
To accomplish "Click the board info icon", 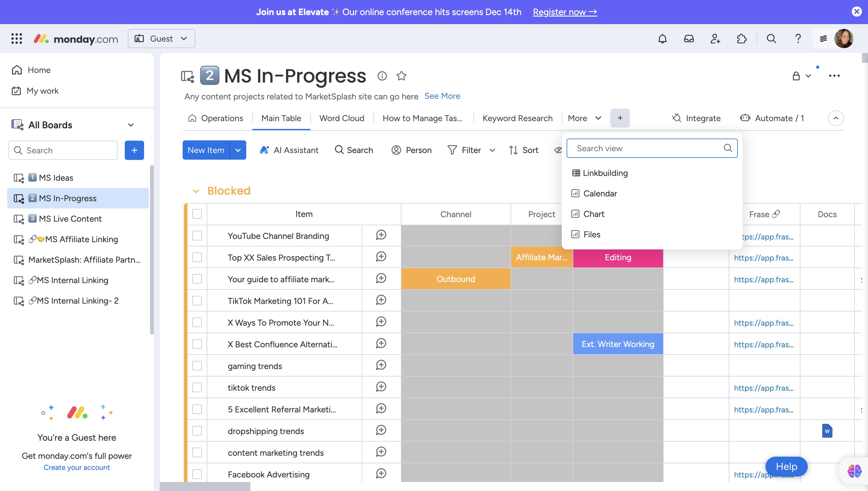I will [x=382, y=76].
